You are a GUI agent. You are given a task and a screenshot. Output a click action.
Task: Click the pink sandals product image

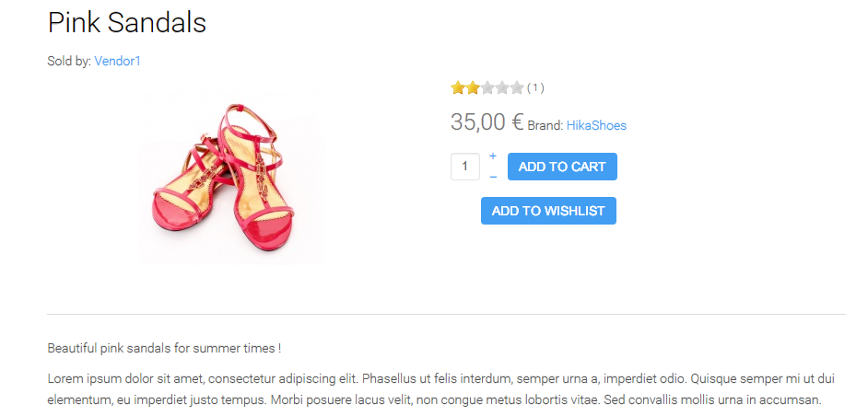pos(231,177)
